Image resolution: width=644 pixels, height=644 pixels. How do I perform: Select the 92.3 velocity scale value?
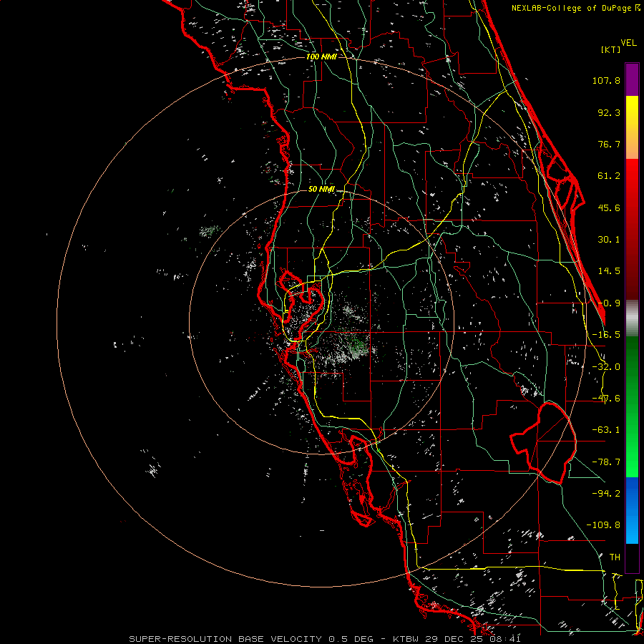point(609,112)
